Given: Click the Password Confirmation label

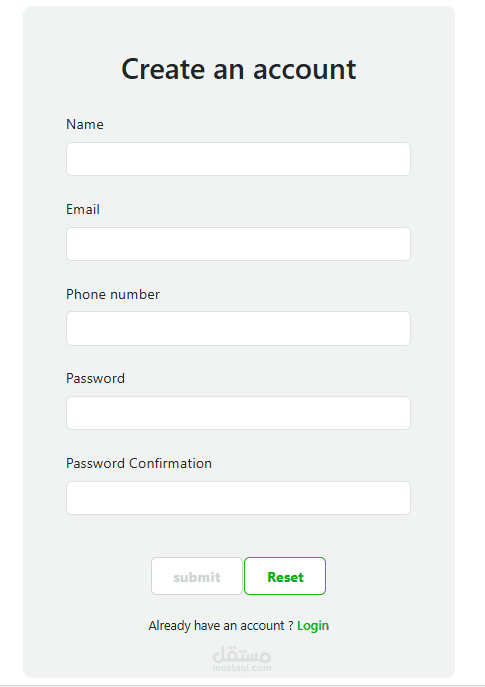Looking at the screenshot, I should 139,464.
